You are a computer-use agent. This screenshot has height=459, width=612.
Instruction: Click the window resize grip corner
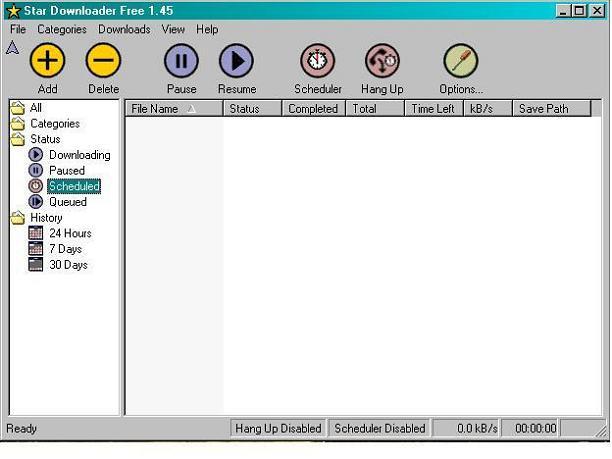[601, 430]
